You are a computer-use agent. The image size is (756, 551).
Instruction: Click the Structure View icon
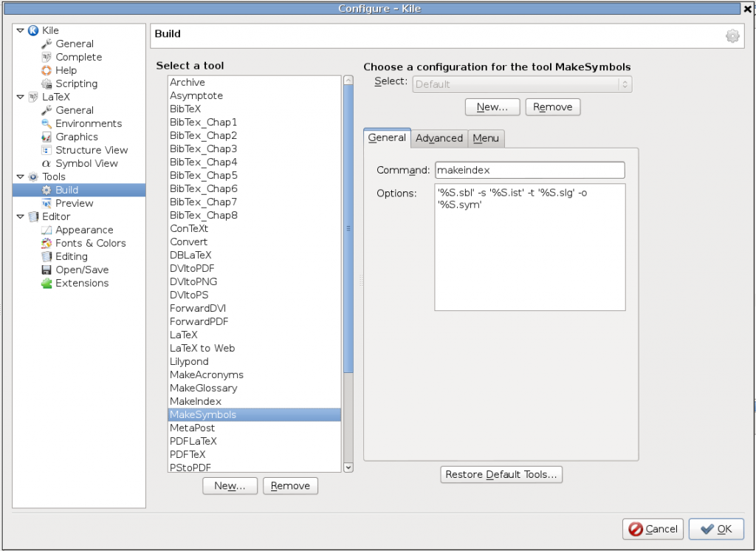click(x=47, y=150)
